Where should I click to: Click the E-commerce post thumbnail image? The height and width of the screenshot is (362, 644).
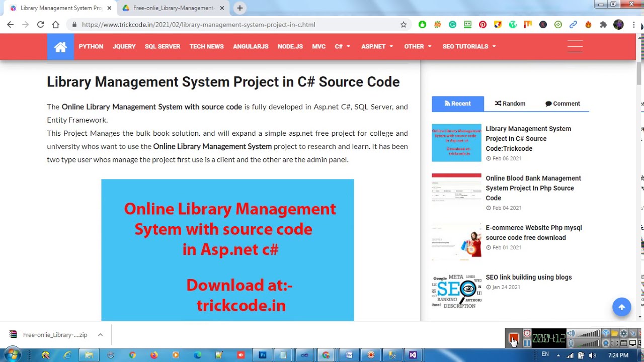[x=456, y=241]
